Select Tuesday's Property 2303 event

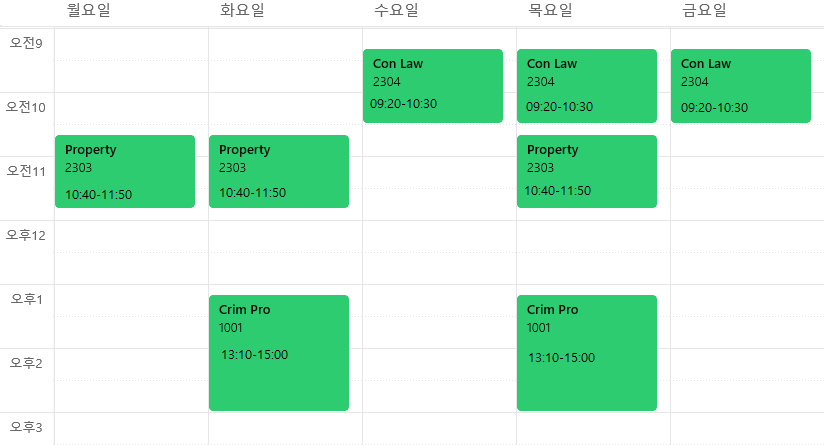click(279, 171)
